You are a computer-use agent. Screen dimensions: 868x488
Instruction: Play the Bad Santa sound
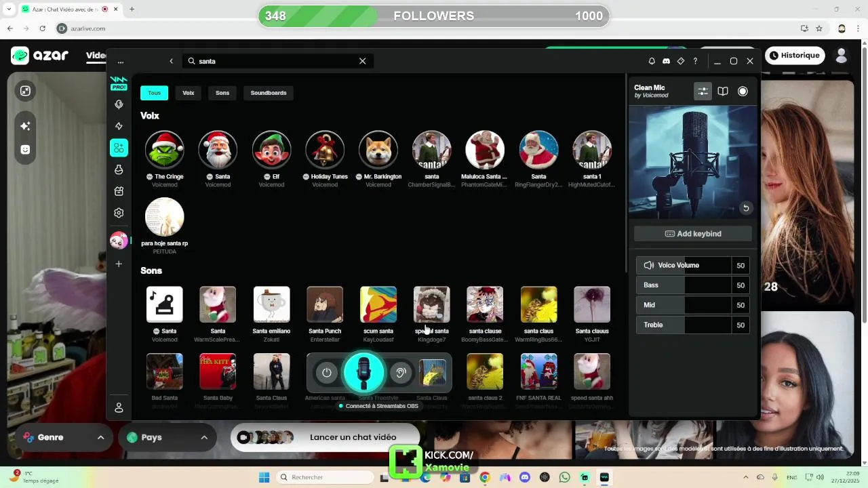pyautogui.click(x=165, y=371)
